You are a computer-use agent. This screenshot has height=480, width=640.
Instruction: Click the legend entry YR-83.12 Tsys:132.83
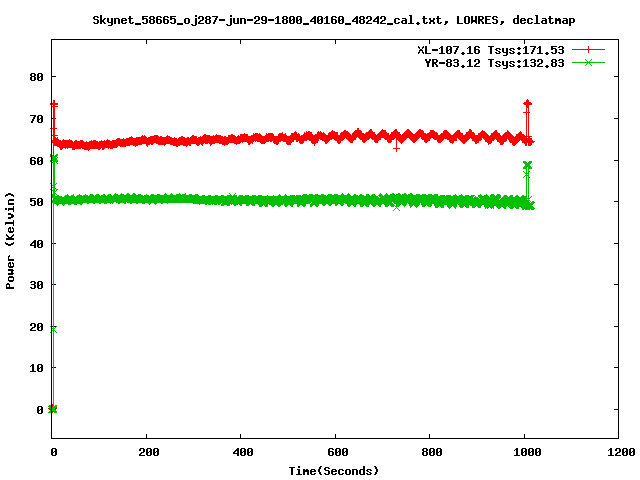(494, 63)
